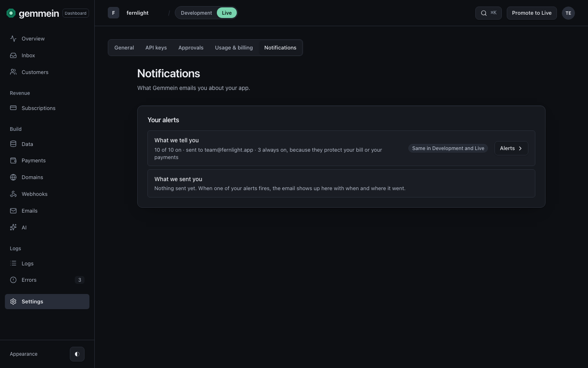Switch environment to Development
The image size is (588, 368).
point(196,13)
